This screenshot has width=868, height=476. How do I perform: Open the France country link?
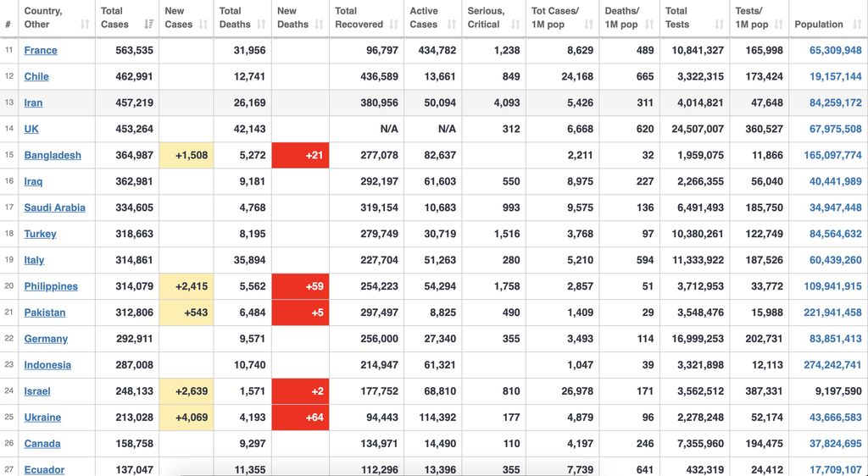(x=41, y=50)
